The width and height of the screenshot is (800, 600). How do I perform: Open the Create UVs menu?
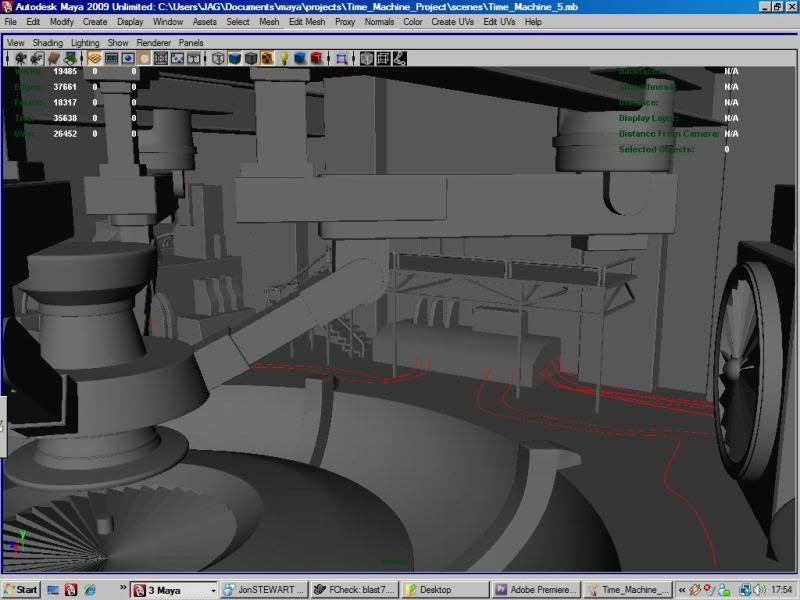click(452, 21)
